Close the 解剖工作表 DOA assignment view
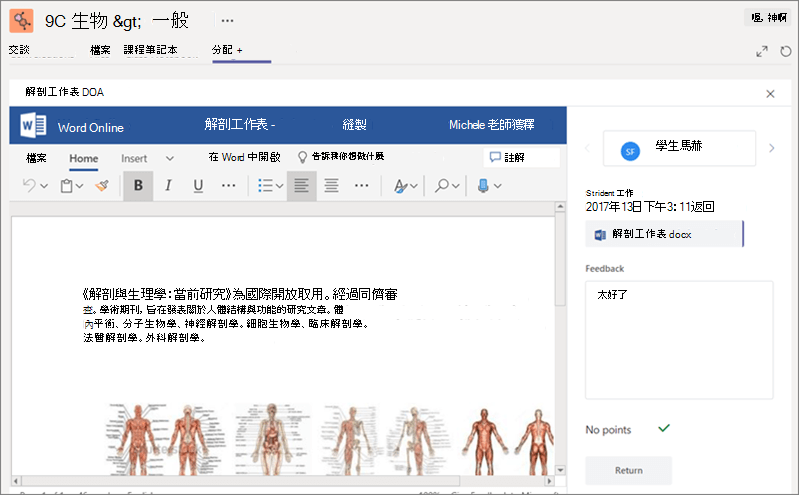The height and width of the screenshot is (495, 799). 770,93
